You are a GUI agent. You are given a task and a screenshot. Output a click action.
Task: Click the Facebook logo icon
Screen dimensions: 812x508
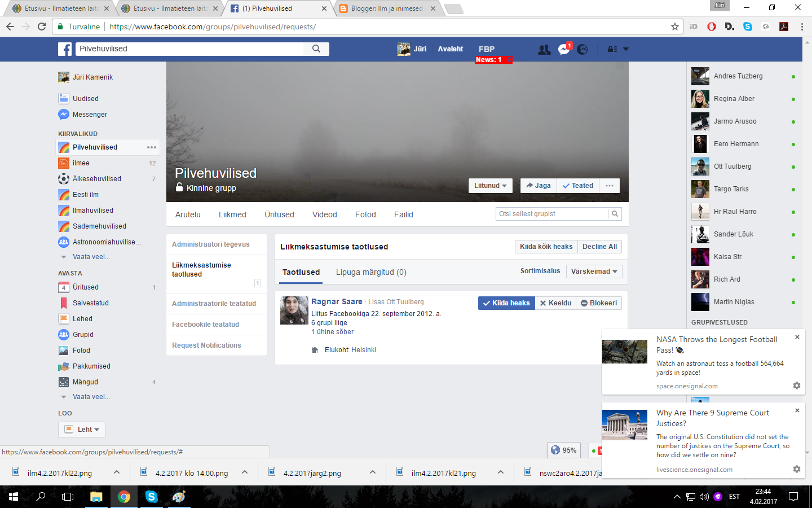(x=65, y=49)
